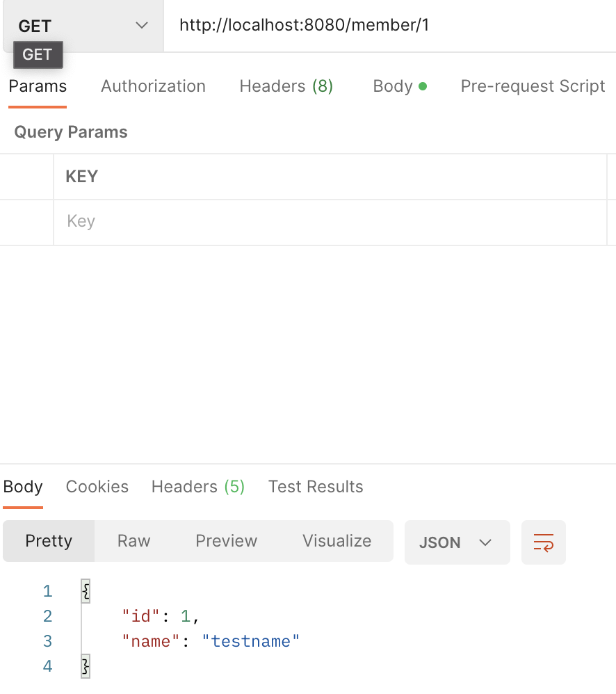Image resolution: width=616 pixels, height=694 pixels.
Task: Click the KEY column header
Action: pos(82,177)
